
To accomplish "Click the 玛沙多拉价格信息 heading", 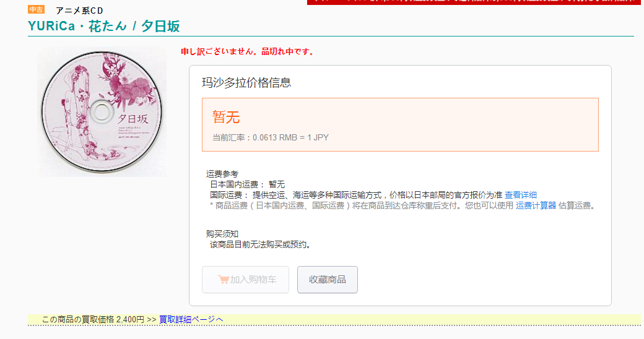I will pos(246,82).
